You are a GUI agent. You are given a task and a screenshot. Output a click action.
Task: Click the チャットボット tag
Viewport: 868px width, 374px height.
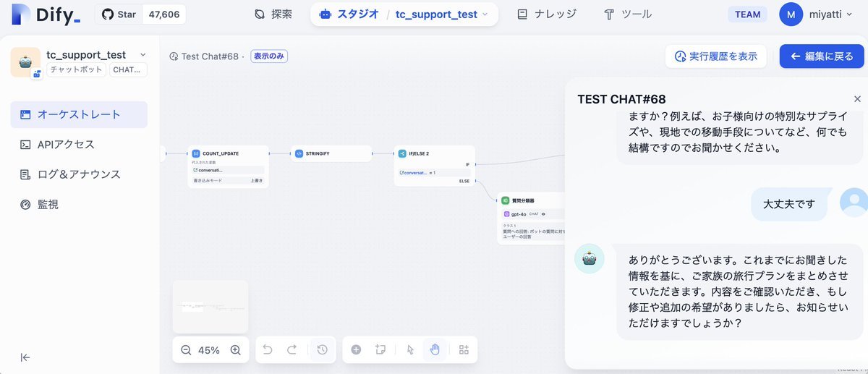[76, 70]
